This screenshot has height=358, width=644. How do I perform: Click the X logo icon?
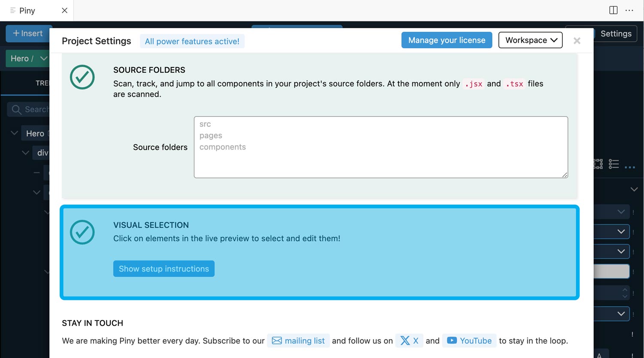tap(405, 341)
